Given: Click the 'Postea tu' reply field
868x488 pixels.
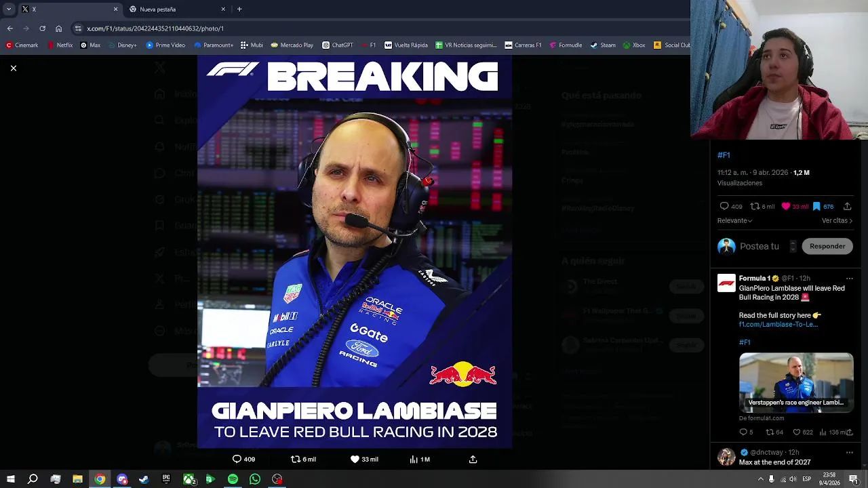Looking at the screenshot, I should (759, 246).
